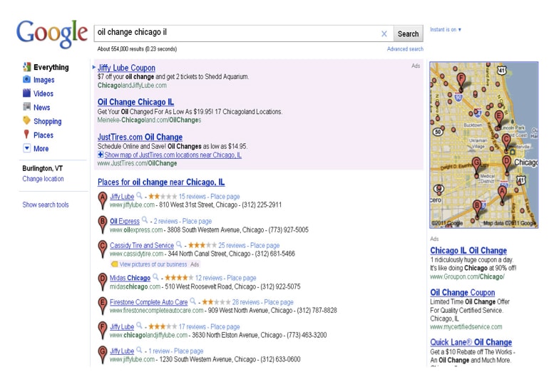The height and width of the screenshot is (392, 554).
Task: Open the Oil Change Coupon ad
Action: 463,292
